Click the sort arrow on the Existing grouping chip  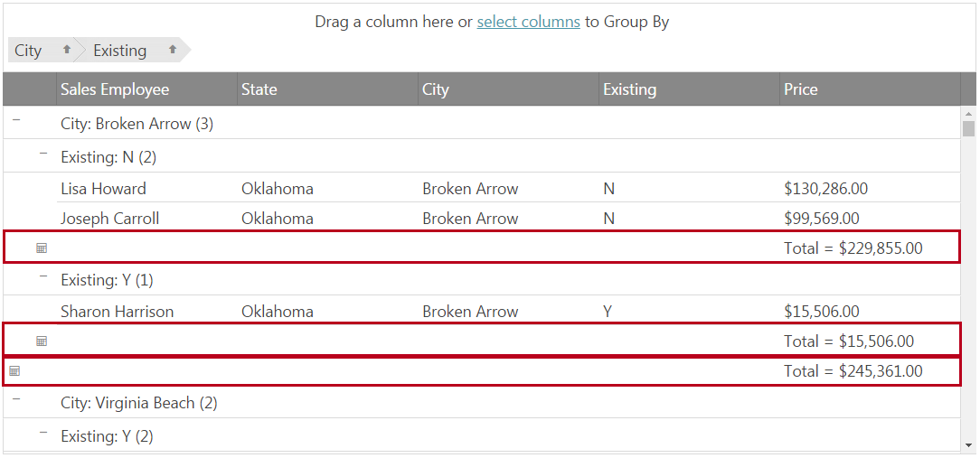(173, 51)
